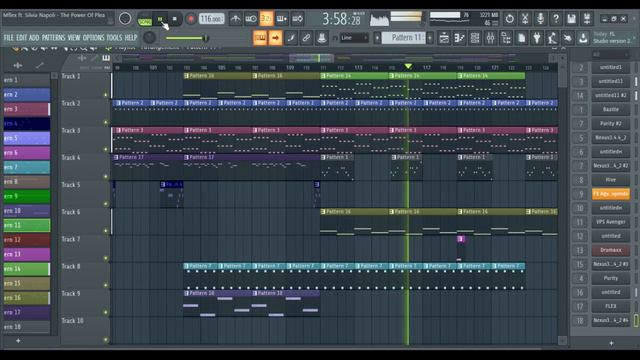Screen dimensions: 640x360
Task: Open the VIEW menu
Action: click(x=74, y=38)
